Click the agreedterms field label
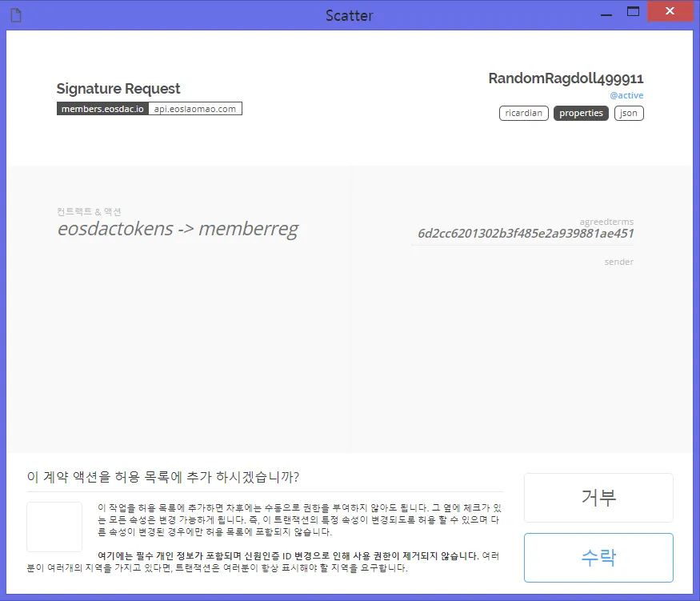The image size is (700, 601). click(606, 222)
